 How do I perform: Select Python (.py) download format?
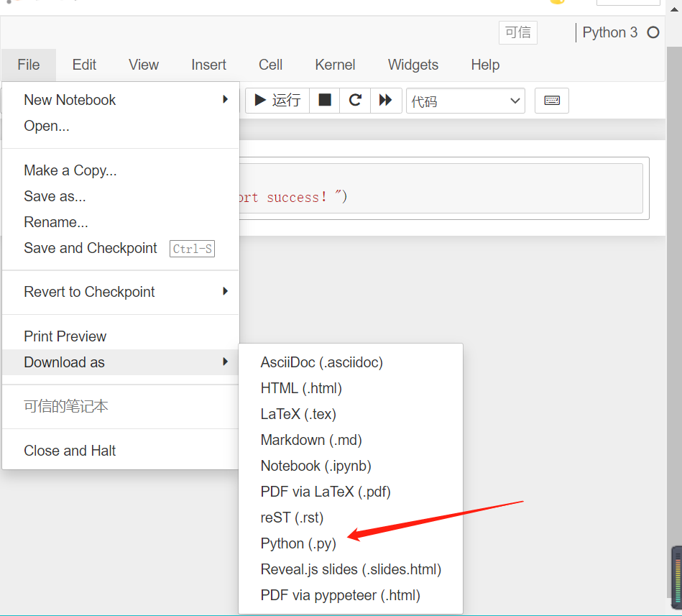[298, 543]
